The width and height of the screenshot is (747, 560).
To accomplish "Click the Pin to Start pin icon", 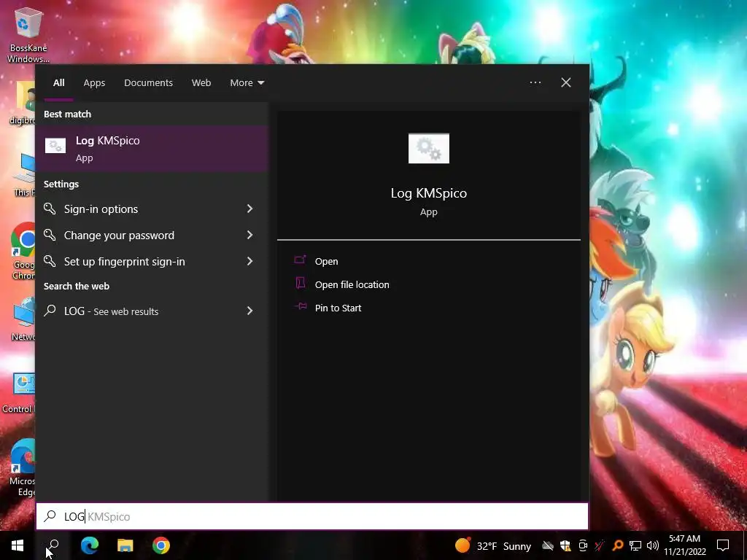I will [300, 306].
